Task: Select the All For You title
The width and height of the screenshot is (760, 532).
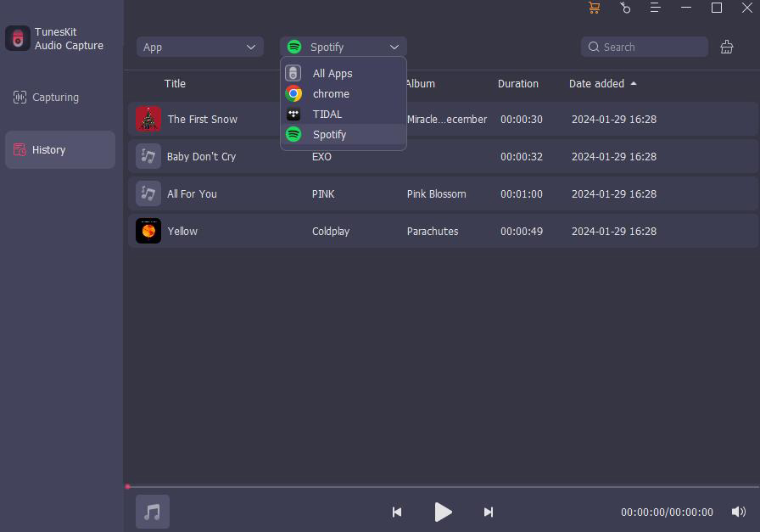Action: tap(192, 193)
